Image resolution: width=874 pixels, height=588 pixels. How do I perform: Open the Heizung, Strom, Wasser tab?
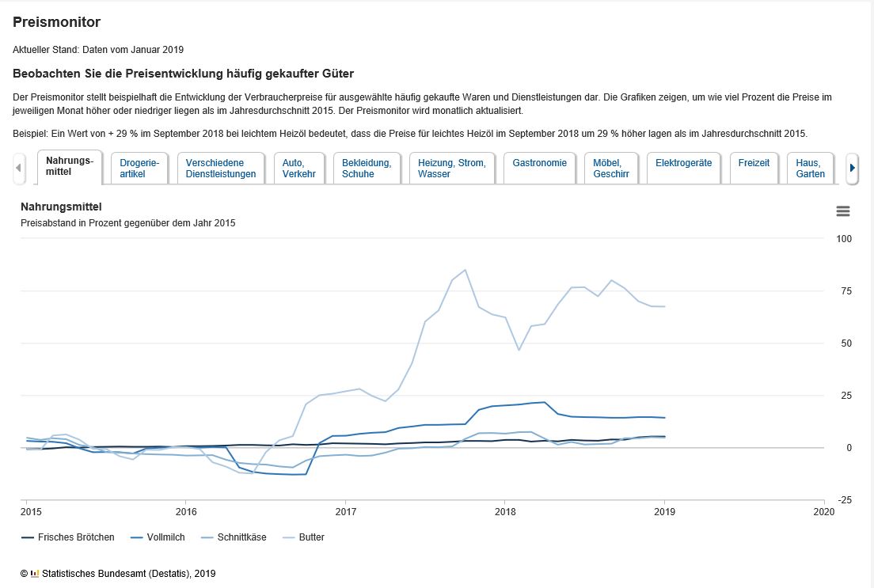452,168
